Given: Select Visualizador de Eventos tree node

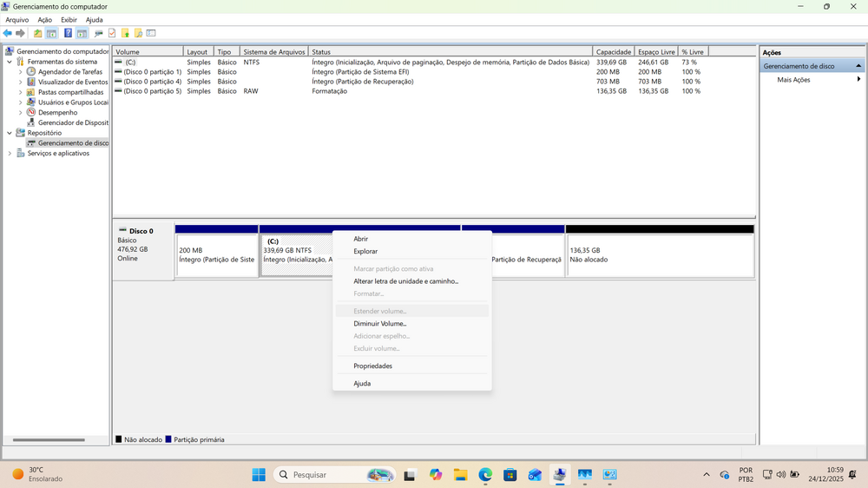Looking at the screenshot, I should [73, 82].
